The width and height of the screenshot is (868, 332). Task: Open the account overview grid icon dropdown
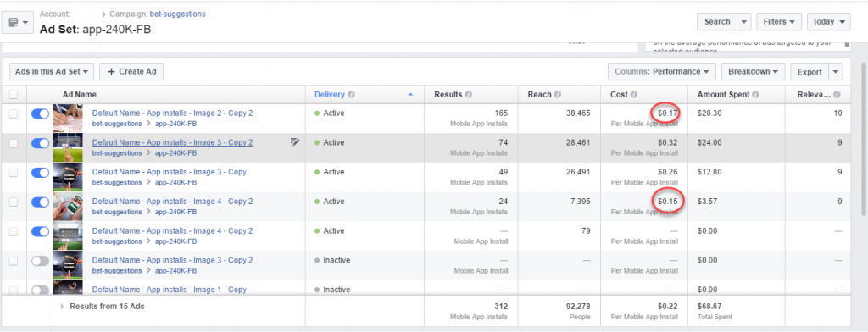pyautogui.click(x=19, y=23)
